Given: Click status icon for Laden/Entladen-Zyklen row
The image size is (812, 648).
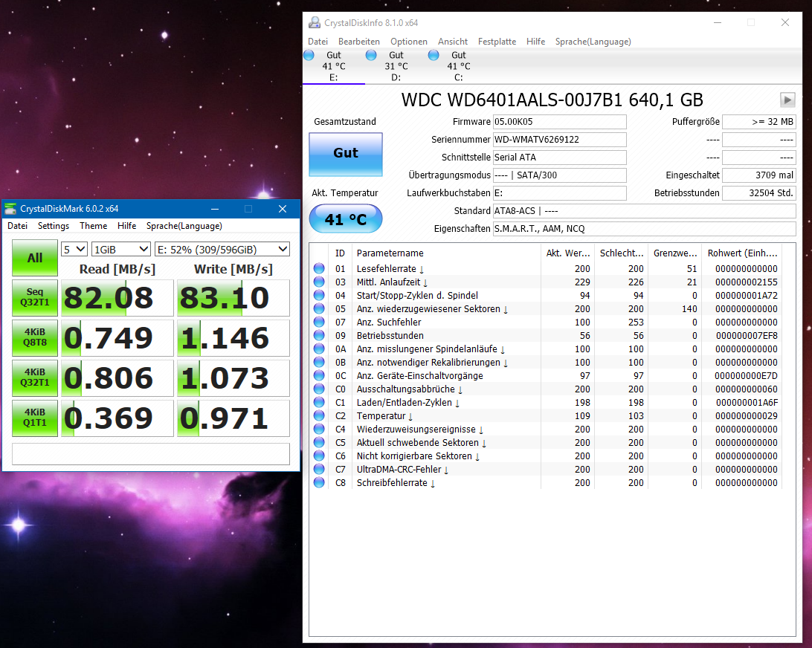Looking at the screenshot, I should coord(319,402).
